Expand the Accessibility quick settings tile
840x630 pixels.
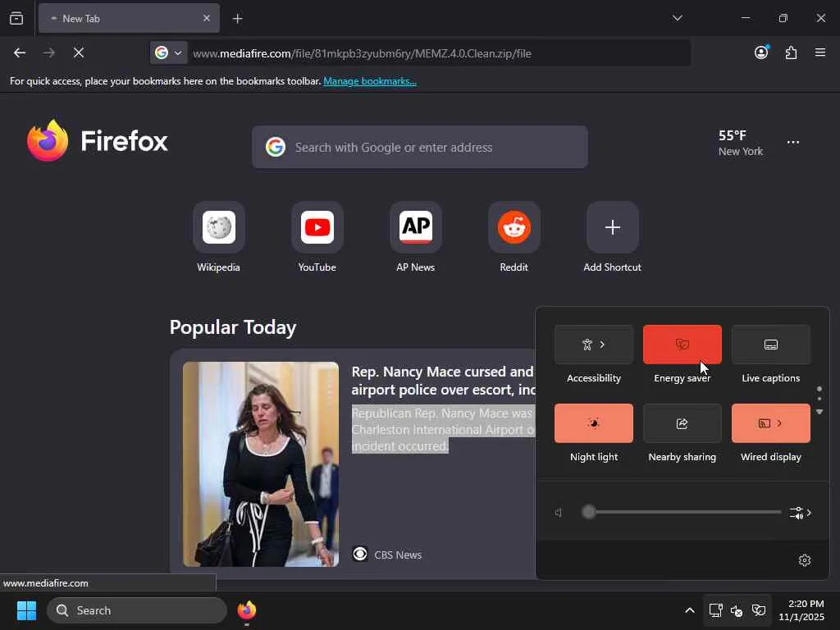(594, 345)
